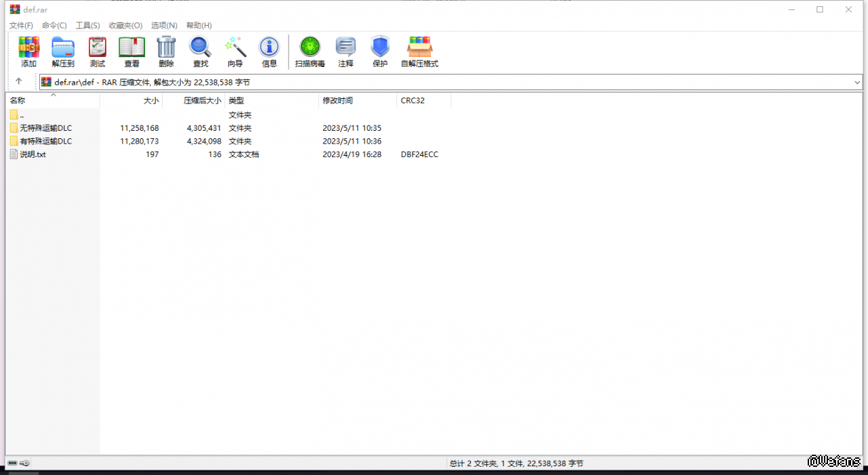This screenshot has width=868, height=475.
Task: Click the 解压到 (Extract to) toolbar icon
Action: 63,47
